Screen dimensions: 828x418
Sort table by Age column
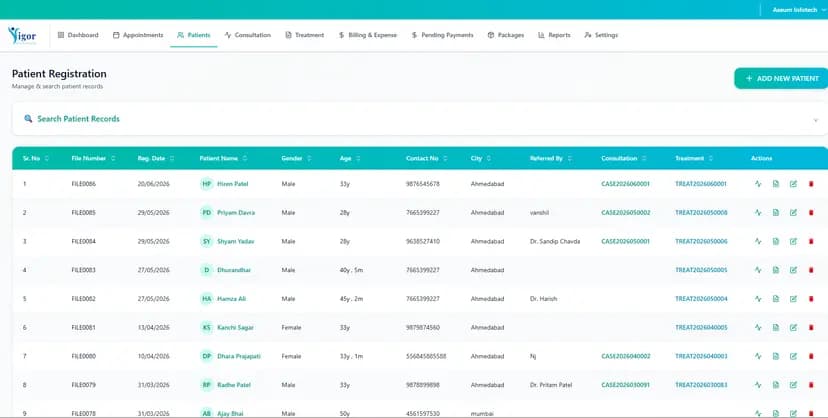point(358,158)
